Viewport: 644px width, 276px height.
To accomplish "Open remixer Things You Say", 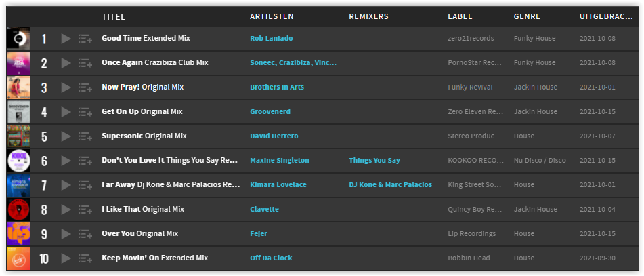I will (x=374, y=161).
